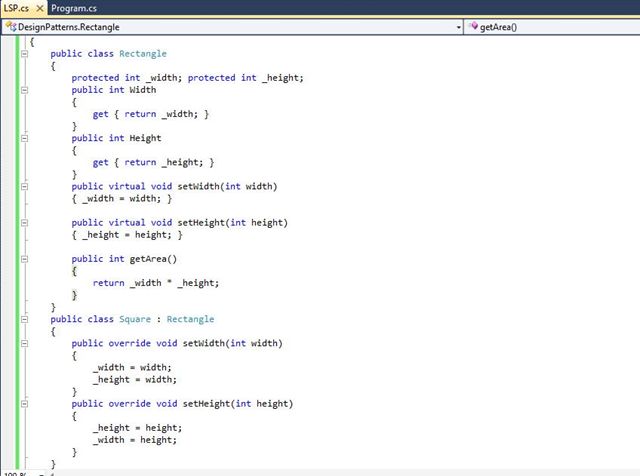Click 'get { return _width; }' line
640x476 pixels.
(x=151, y=114)
